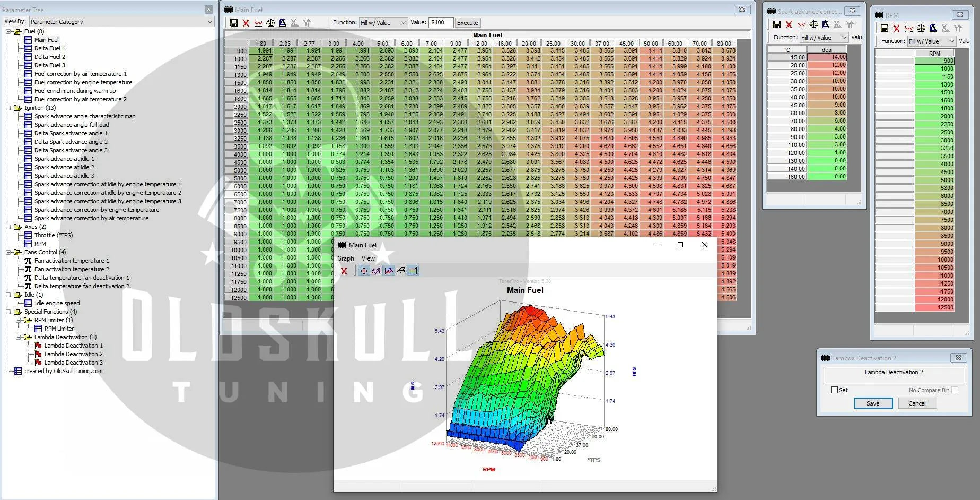Check the Set checkbox in Lambda Deactivation 2

(834, 390)
